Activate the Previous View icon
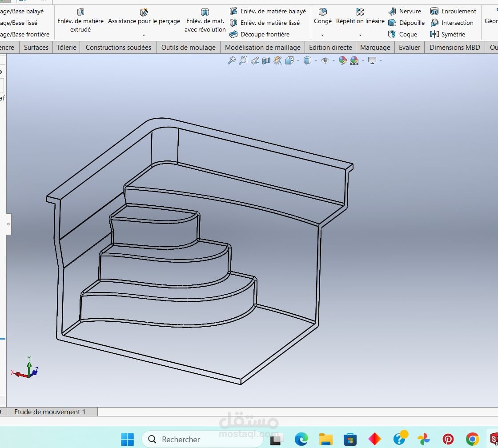The image size is (498, 448). point(255,60)
